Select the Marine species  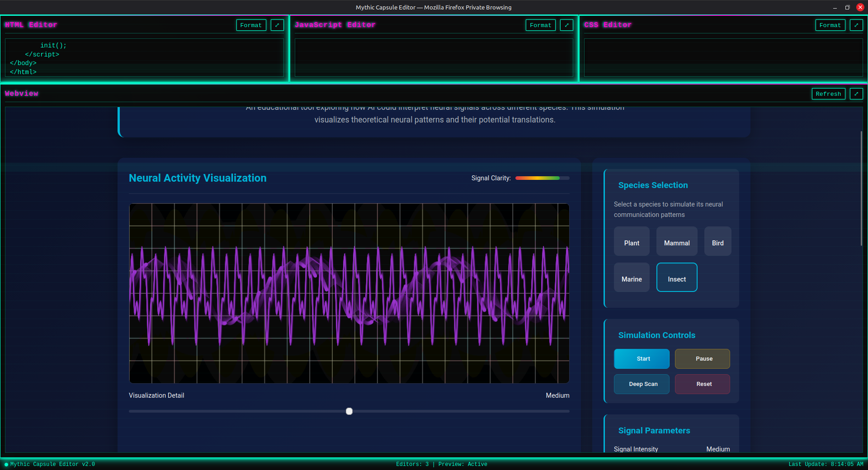(631, 277)
